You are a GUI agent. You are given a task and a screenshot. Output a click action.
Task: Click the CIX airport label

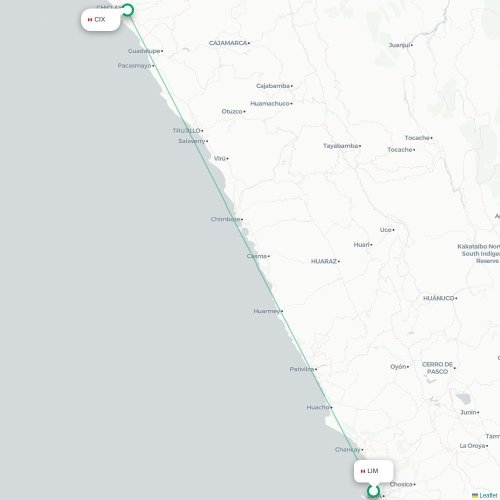100,20
